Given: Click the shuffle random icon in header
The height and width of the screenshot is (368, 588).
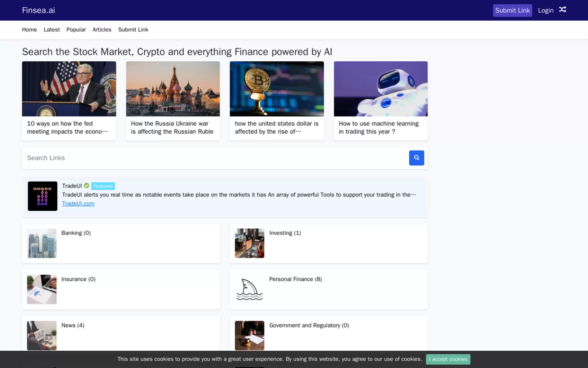Looking at the screenshot, I should click(562, 10).
